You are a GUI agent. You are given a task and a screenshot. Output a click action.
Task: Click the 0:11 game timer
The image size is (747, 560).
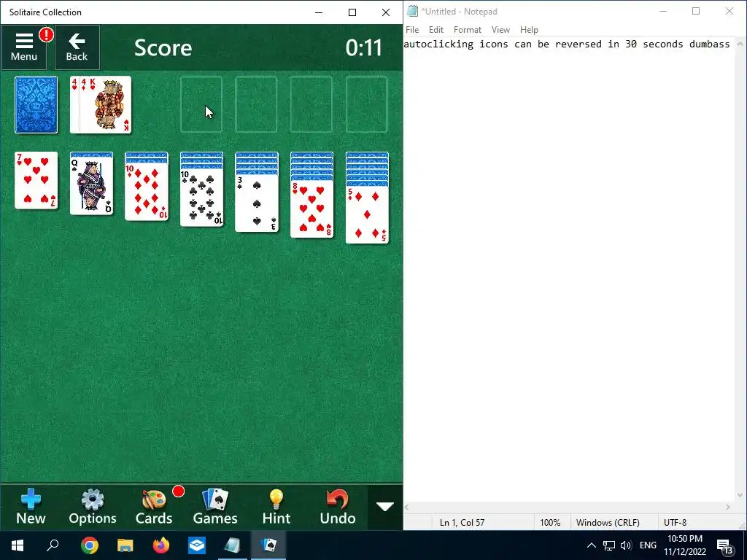pos(364,47)
